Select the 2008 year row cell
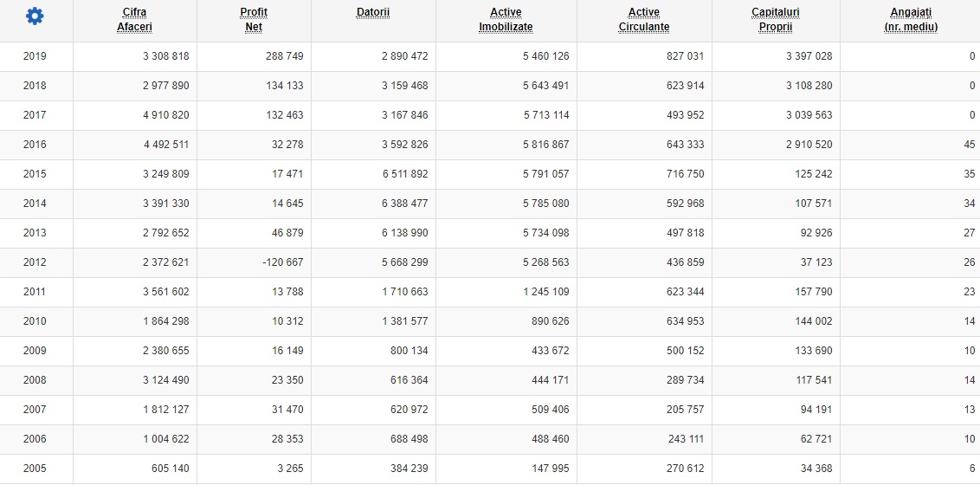Viewport: 980px width, 485px height. [x=35, y=380]
